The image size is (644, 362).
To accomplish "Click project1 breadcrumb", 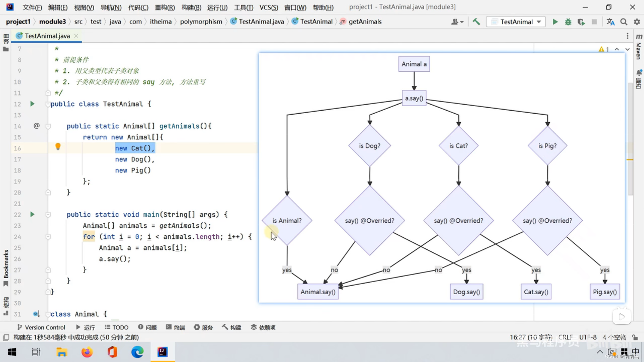I will point(18,22).
